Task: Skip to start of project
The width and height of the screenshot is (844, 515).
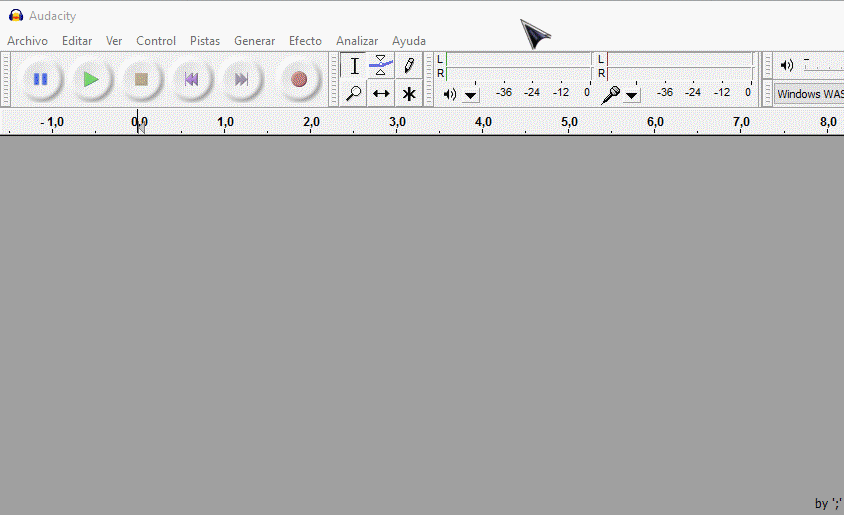Action: point(191,80)
